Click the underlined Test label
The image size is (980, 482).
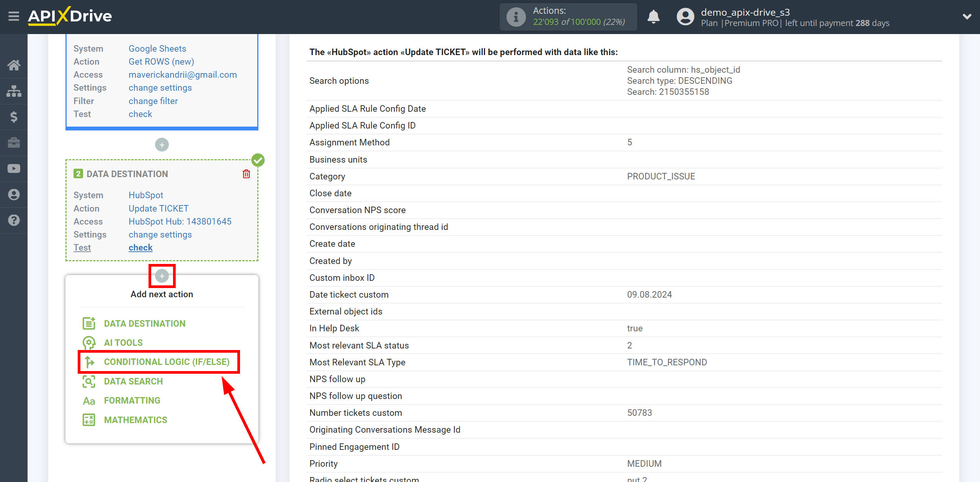coord(82,248)
